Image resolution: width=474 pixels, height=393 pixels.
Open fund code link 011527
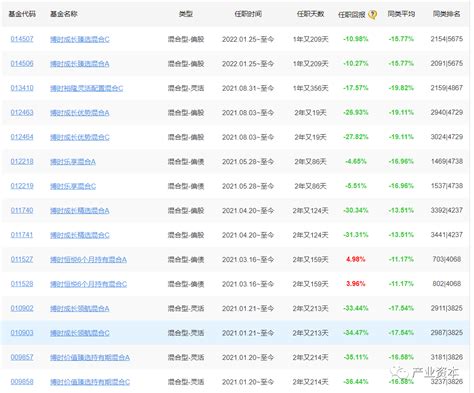pos(22,259)
